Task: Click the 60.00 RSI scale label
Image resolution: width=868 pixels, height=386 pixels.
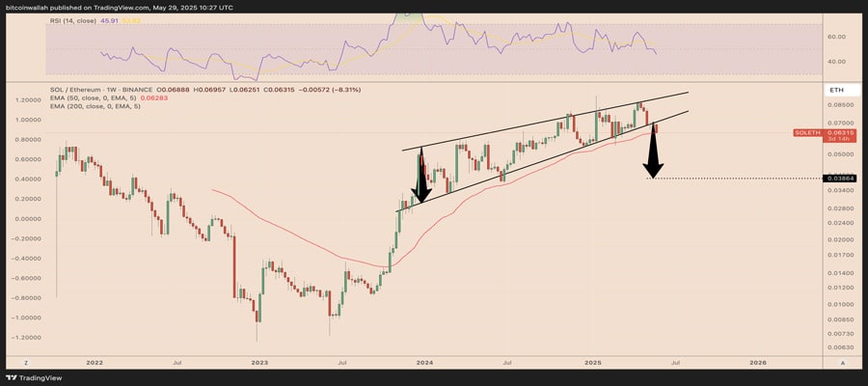Action: coord(835,37)
